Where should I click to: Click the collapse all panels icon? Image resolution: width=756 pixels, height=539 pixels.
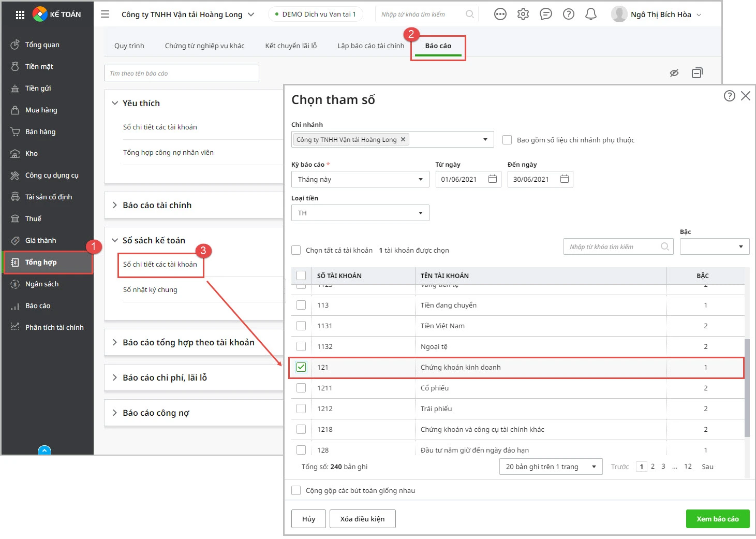click(697, 73)
